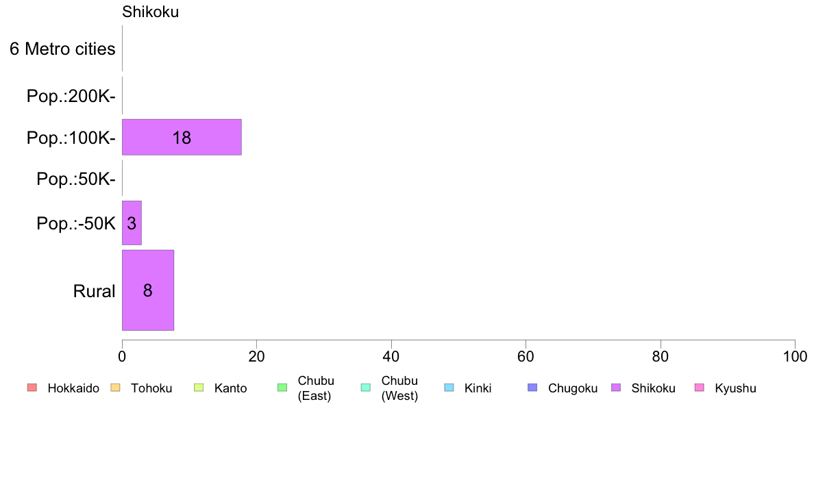The image size is (814, 504).
Task: Click the Kyushu legend text label
Action: (735, 388)
